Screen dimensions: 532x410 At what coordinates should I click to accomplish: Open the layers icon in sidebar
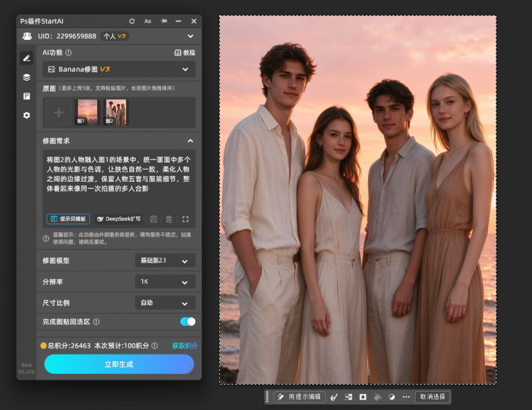coord(26,77)
